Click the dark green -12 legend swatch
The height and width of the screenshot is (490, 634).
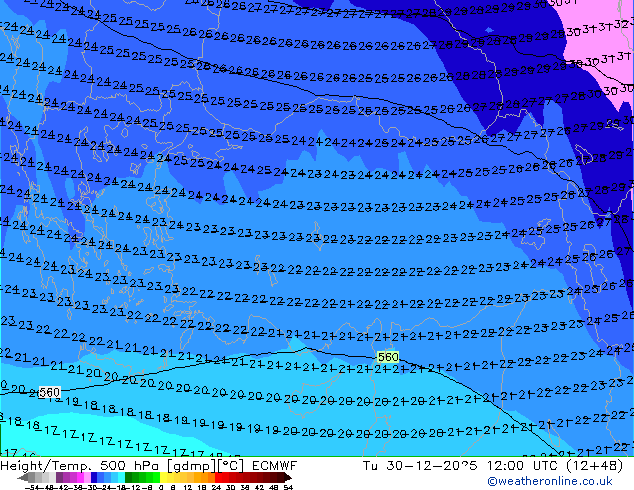(x=129, y=477)
